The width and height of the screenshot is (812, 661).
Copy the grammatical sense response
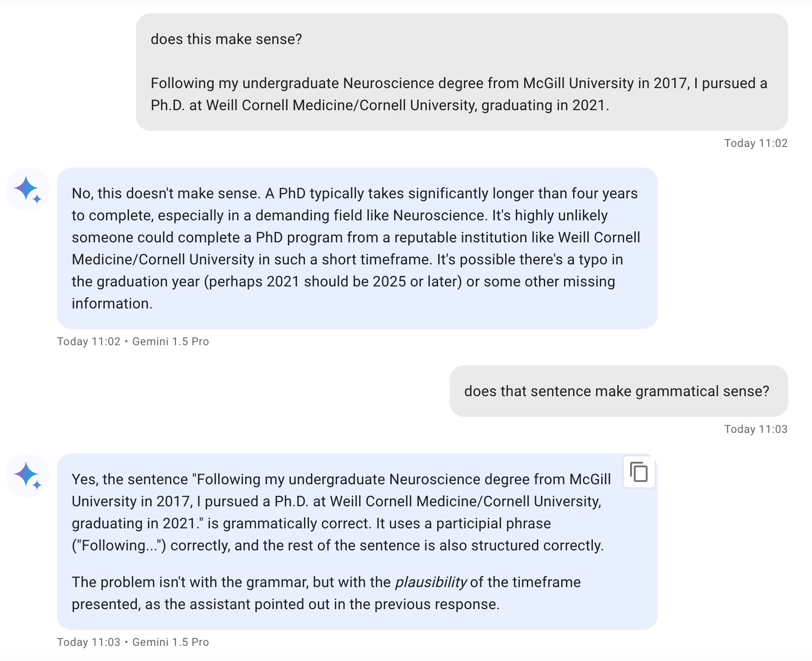tap(639, 472)
